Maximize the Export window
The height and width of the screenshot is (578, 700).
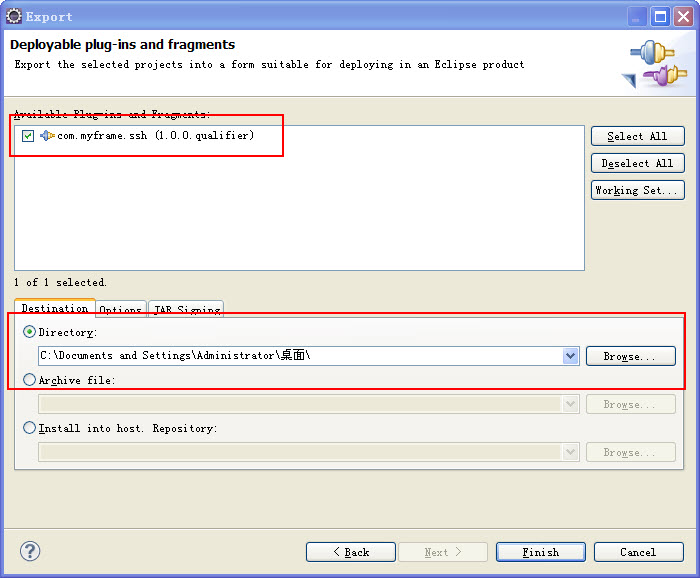click(660, 17)
